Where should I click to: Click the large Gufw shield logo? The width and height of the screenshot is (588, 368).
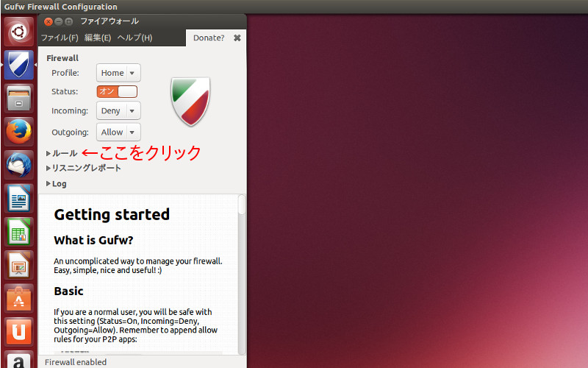point(190,102)
